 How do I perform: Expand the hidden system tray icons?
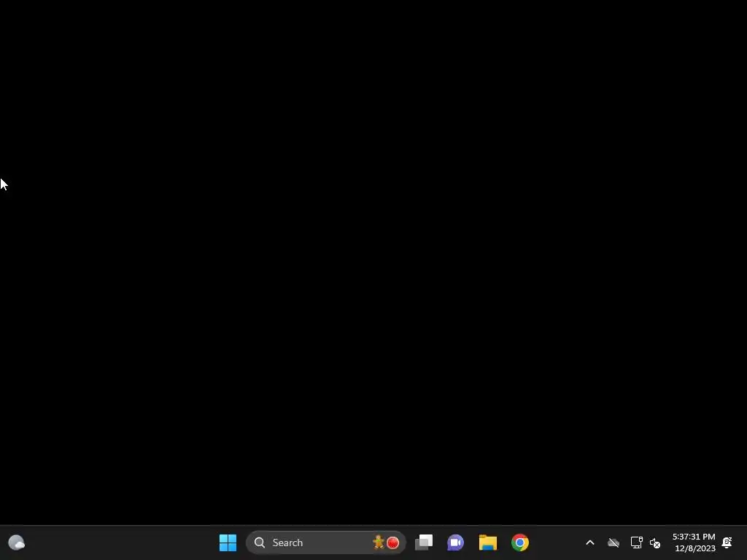click(589, 542)
